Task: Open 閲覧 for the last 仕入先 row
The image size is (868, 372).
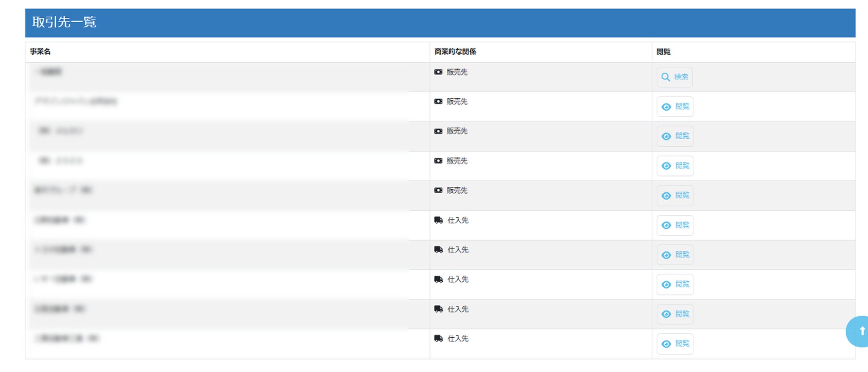Action: [x=675, y=344]
